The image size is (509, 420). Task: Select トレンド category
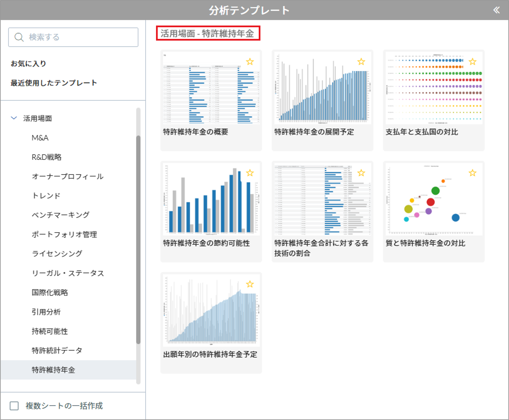tap(46, 196)
